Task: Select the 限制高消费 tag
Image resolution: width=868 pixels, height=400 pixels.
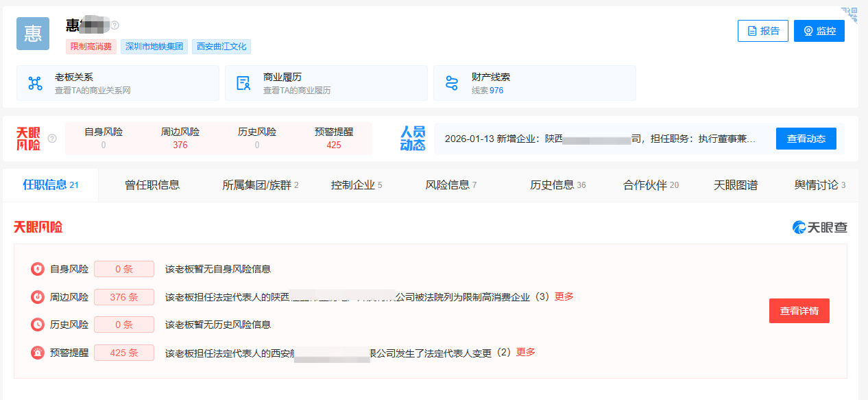Action: [91, 47]
